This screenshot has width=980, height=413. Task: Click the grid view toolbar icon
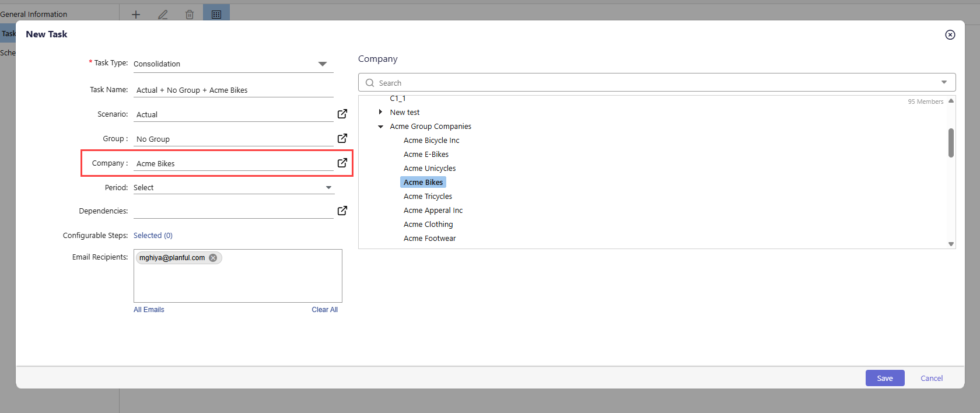tap(216, 14)
